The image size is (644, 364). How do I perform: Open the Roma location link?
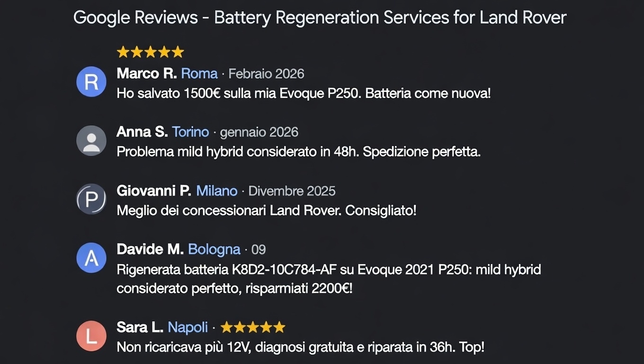click(199, 73)
